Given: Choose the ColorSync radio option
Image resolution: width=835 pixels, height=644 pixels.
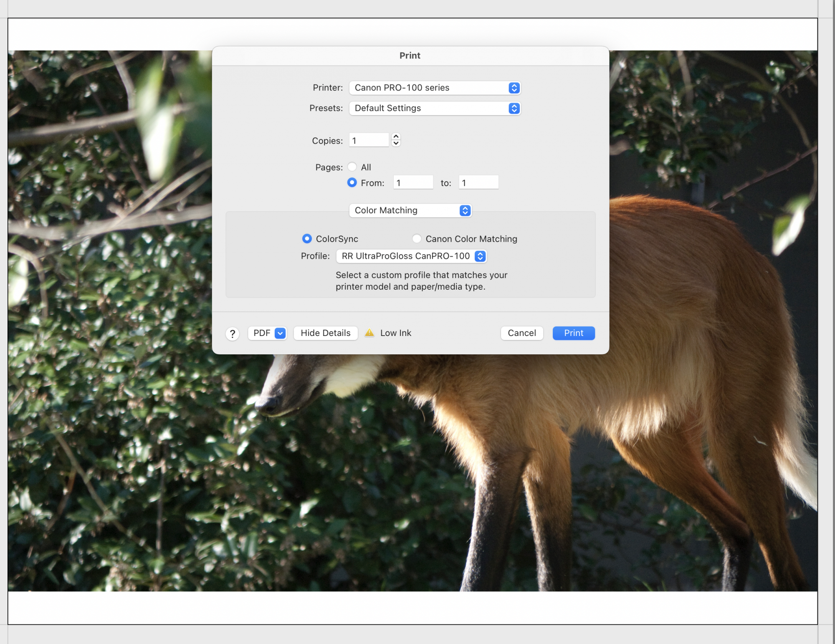Looking at the screenshot, I should [x=307, y=239].
